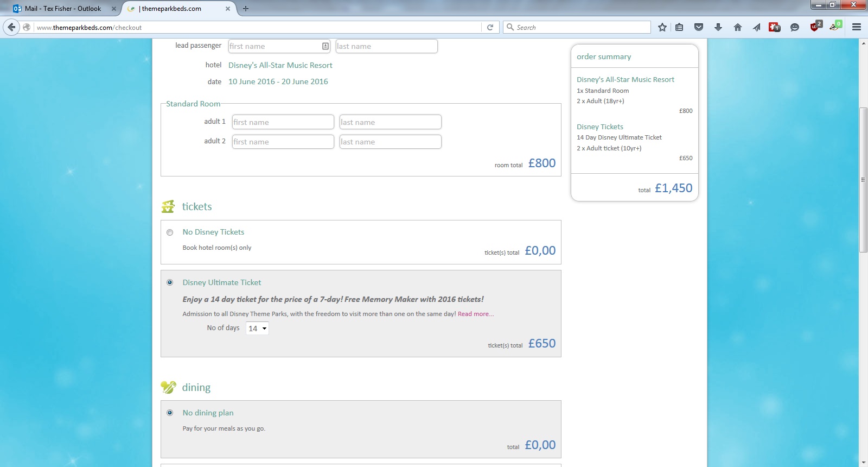Click the adult 1 last name field
The width and height of the screenshot is (868, 467).
390,122
